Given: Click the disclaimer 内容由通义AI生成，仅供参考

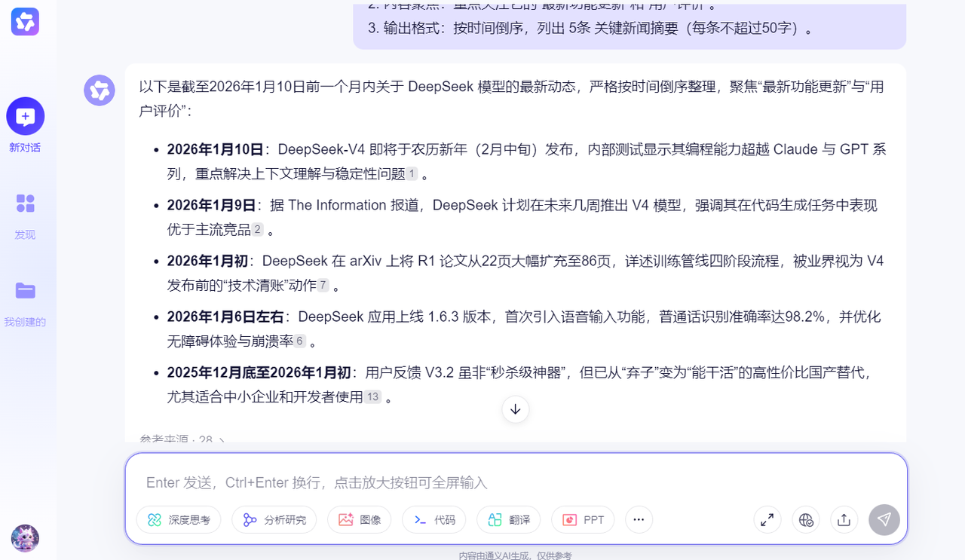Looking at the screenshot, I should pos(516,555).
